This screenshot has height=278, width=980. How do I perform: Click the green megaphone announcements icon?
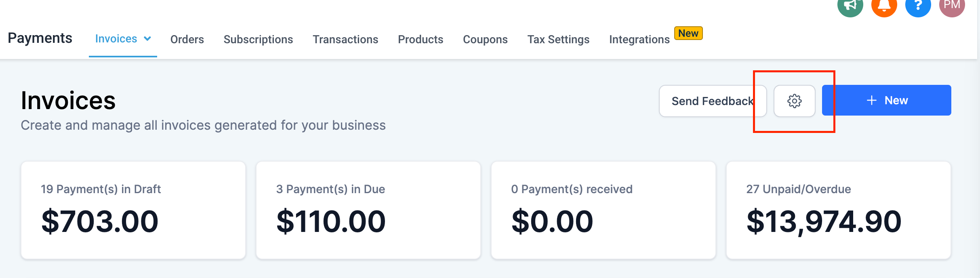[x=850, y=5]
